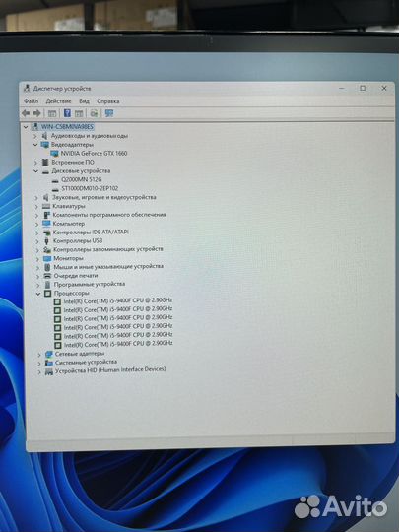
Task: Click the Back arrow toolbar icon
Action: (x=26, y=113)
